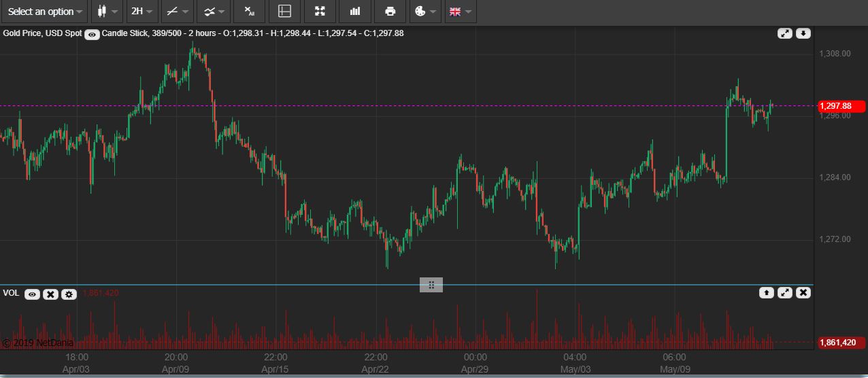
Task: Click the volume bars icon in toolbar
Action: coord(355,12)
